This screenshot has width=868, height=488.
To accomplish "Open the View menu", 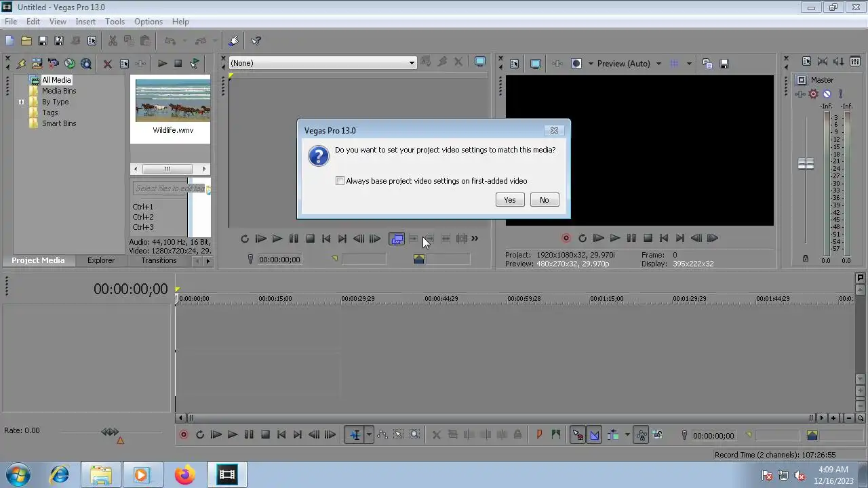I will (58, 22).
